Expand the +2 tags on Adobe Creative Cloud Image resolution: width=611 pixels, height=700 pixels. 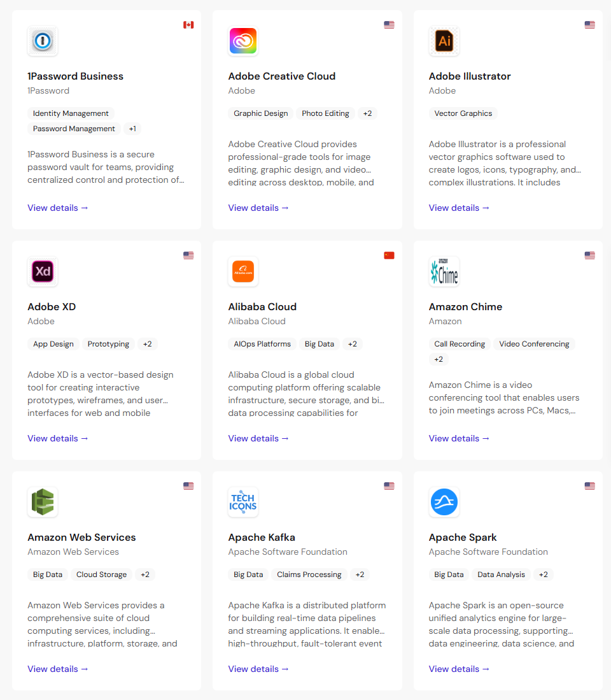click(367, 113)
